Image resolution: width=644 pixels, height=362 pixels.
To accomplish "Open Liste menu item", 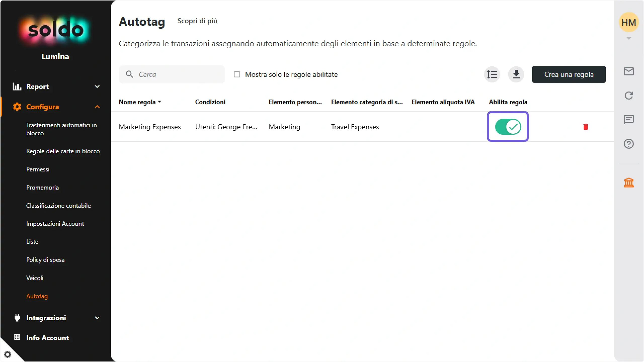I will (x=32, y=242).
